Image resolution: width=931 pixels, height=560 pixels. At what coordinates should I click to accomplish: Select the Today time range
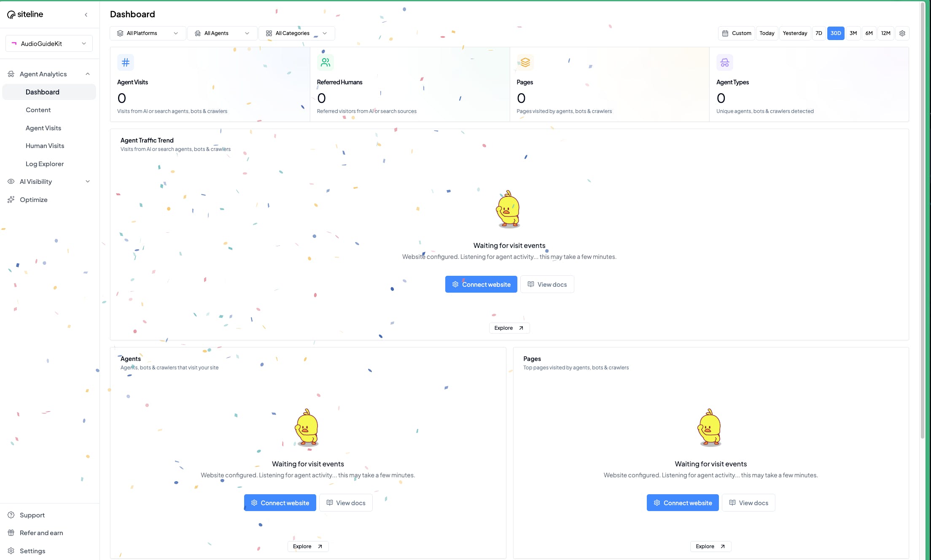[x=767, y=33]
